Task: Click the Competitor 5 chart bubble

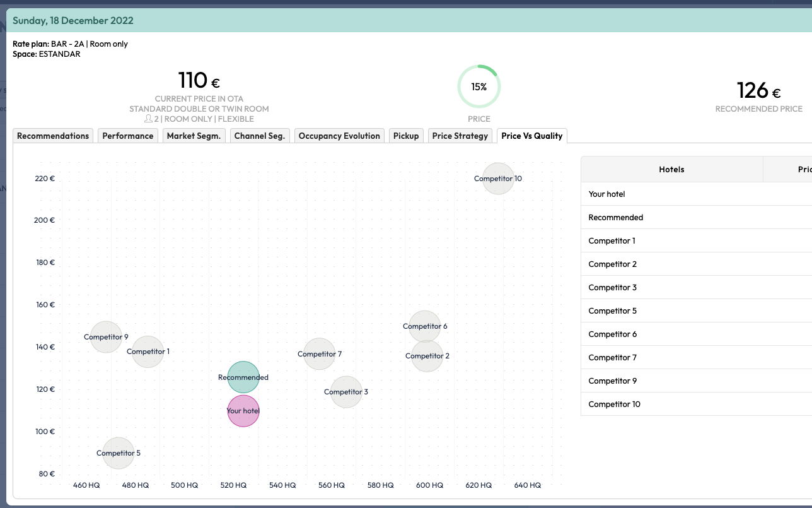Action: 119,453
